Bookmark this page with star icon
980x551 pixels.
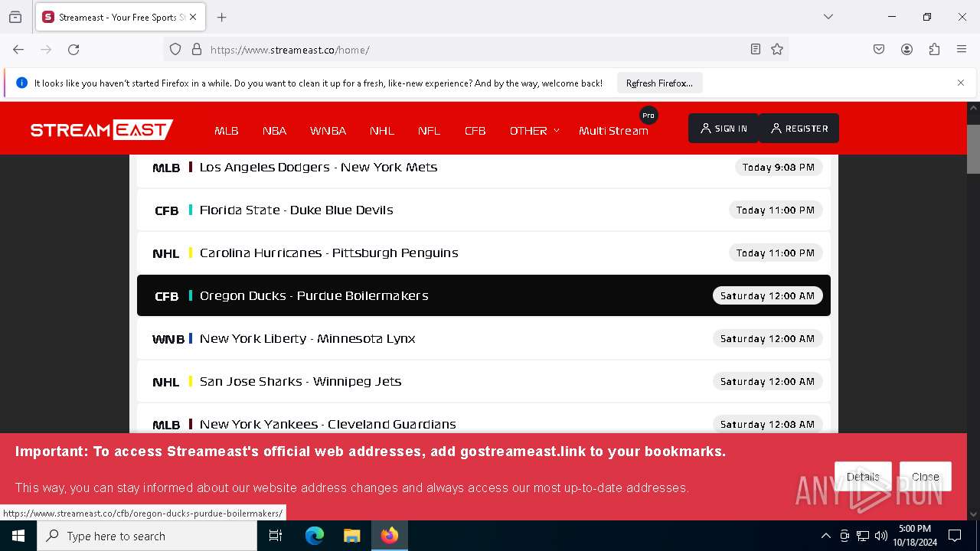tap(777, 50)
